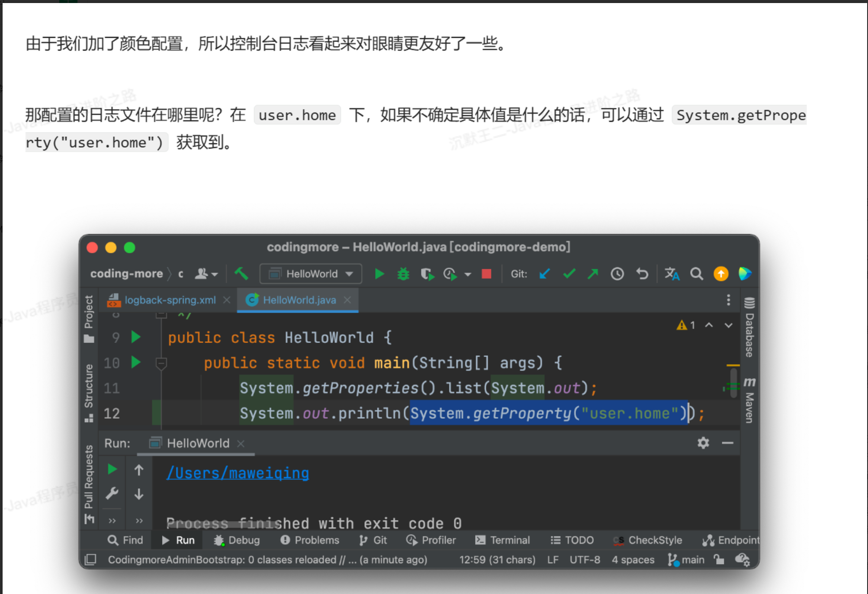
Task: Push commits with green arrow icon
Action: pos(593,274)
